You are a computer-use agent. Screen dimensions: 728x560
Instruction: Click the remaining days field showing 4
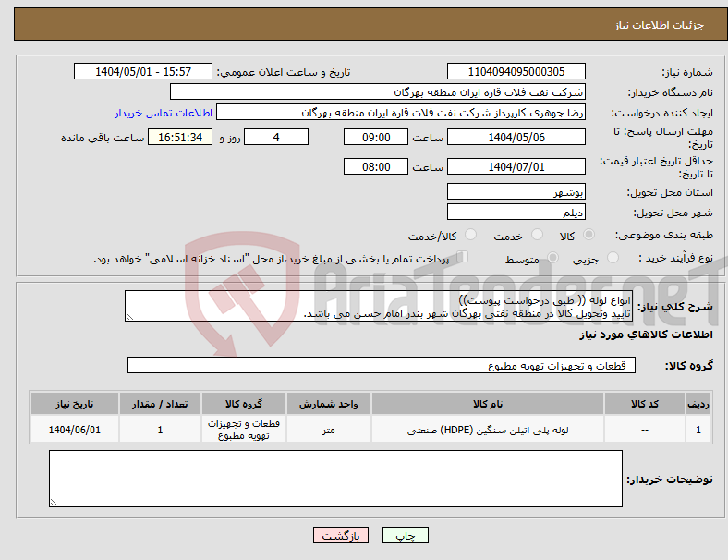[276, 137]
